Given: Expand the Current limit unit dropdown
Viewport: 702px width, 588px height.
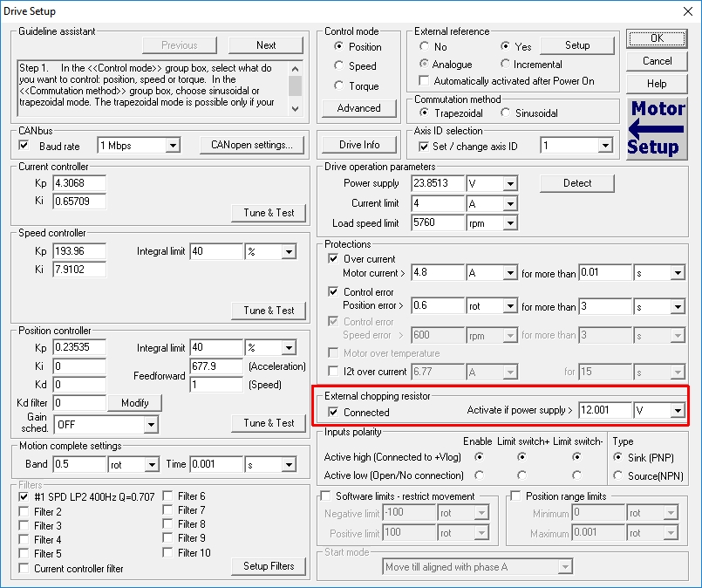Looking at the screenshot, I should [510, 204].
